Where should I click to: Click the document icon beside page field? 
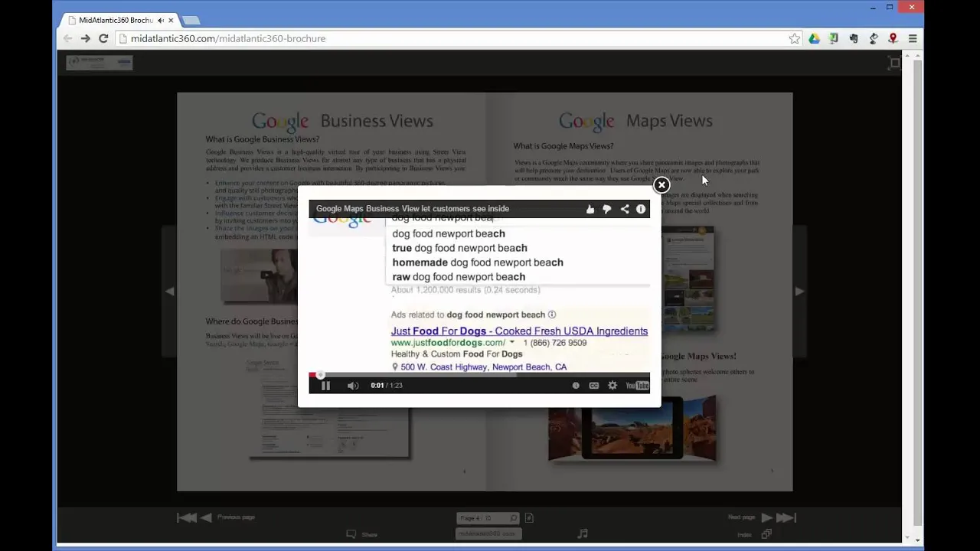click(x=529, y=518)
